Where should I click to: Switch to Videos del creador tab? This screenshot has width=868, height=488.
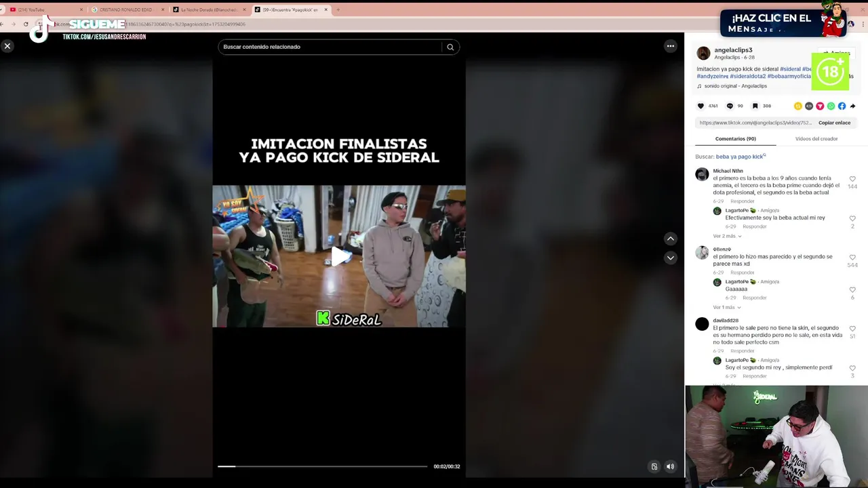[x=816, y=139]
